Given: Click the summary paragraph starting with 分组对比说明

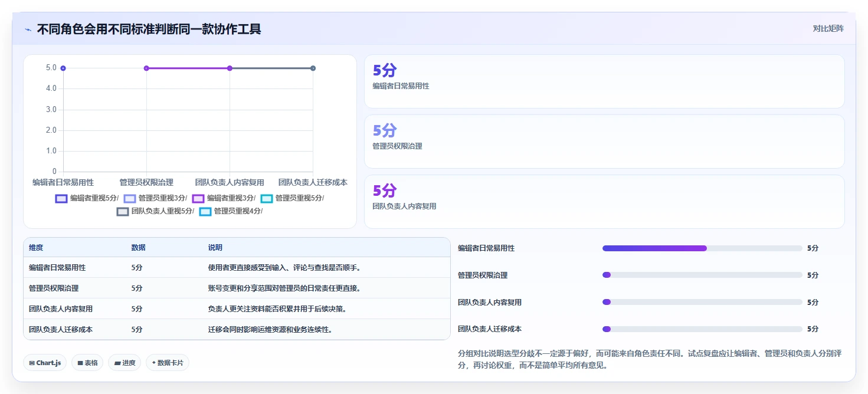Looking at the screenshot, I should pos(650,359).
